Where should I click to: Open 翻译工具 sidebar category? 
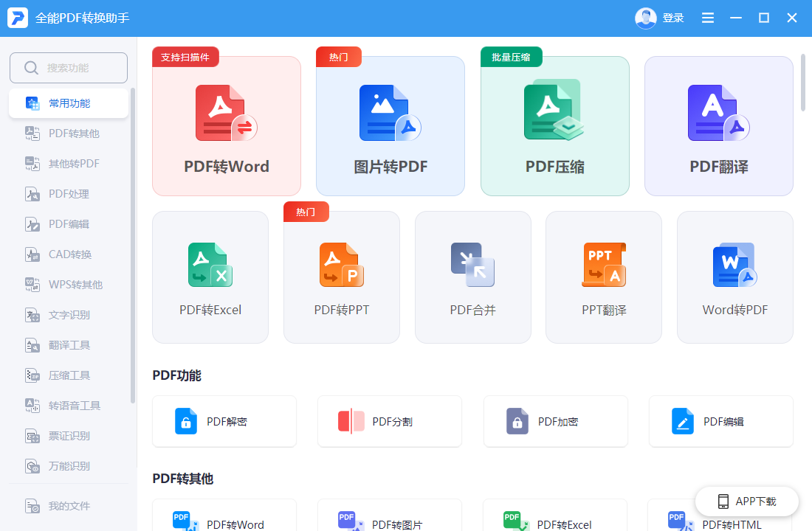pyautogui.click(x=69, y=345)
